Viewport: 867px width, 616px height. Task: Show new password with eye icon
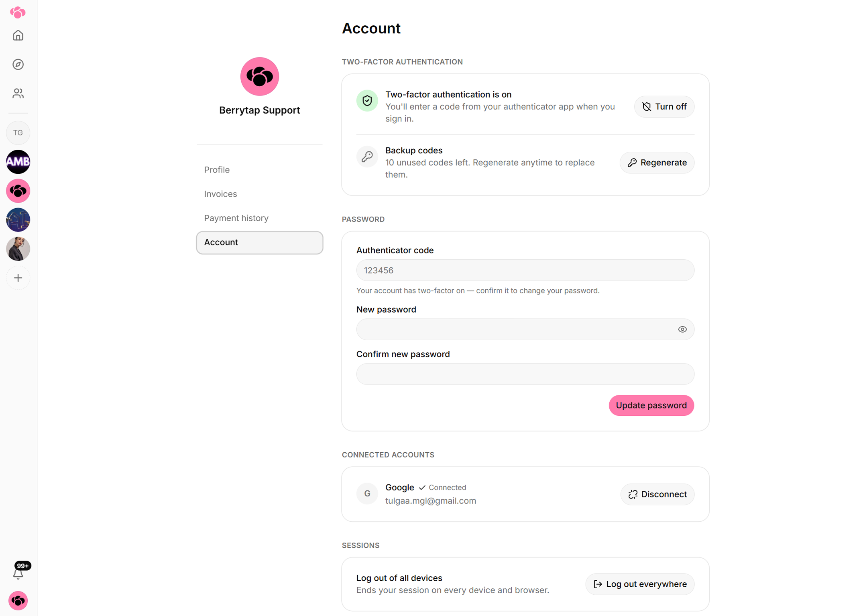pyautogui.click(x=682, y=329)
